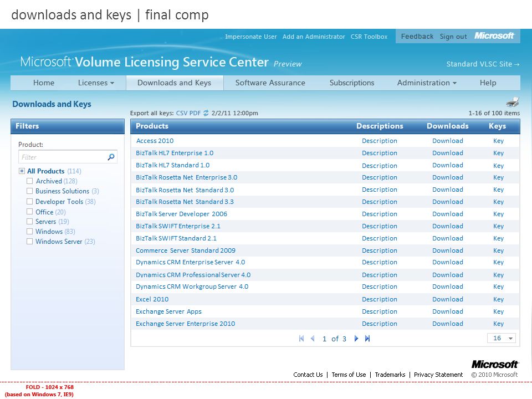Check the Office filter checkbox
The width and height of the screenshot is (532, 399).
[30, 212]
